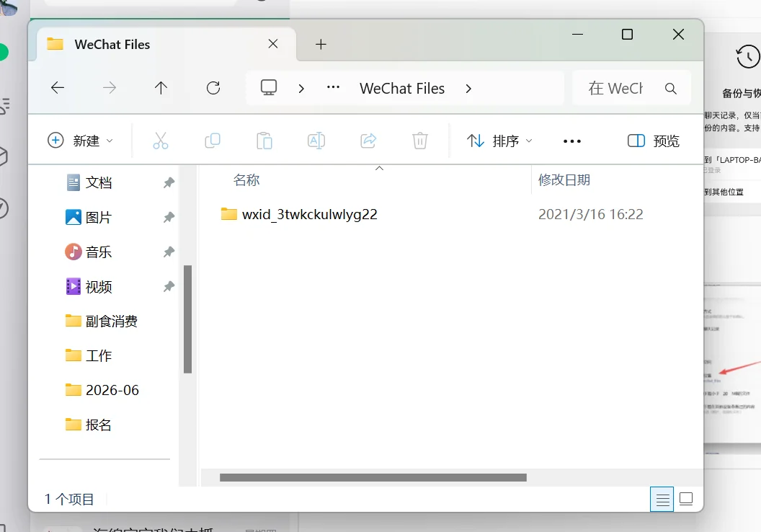The image size is (761, 532).
Task: Click the magnifier search icon
Action: [x=671, y=89]
